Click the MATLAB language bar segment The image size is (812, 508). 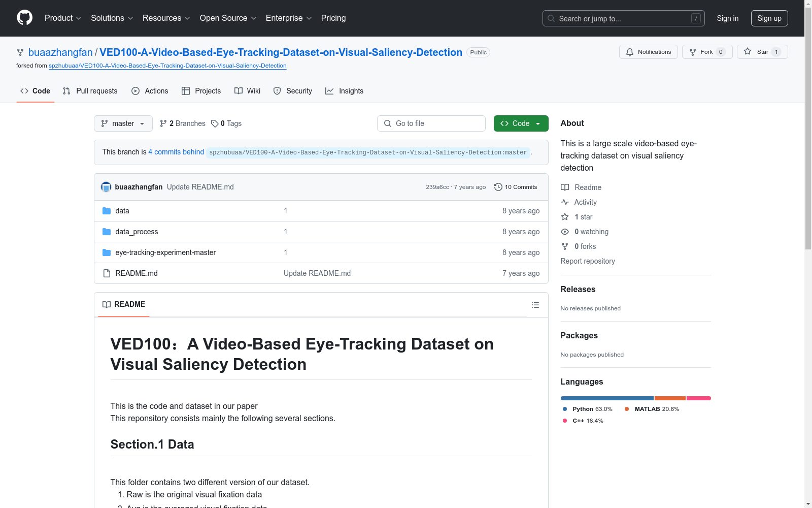[670, 398]
